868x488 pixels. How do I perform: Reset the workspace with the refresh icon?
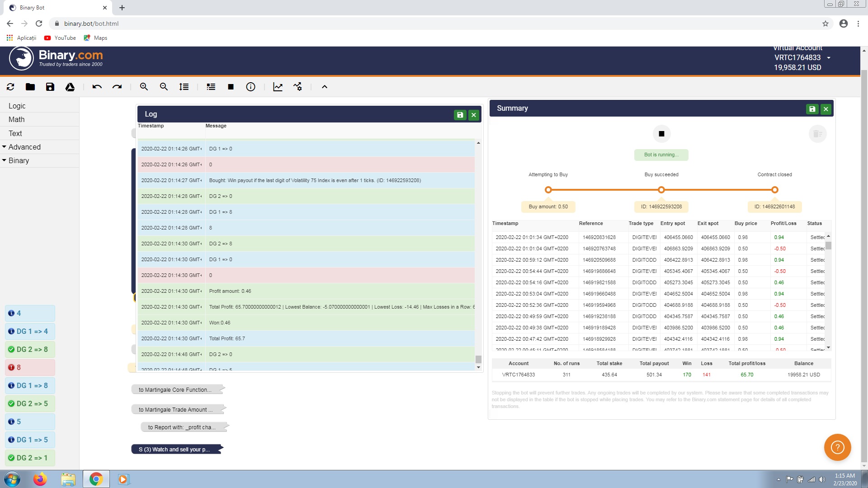click(x=10, y=87)
